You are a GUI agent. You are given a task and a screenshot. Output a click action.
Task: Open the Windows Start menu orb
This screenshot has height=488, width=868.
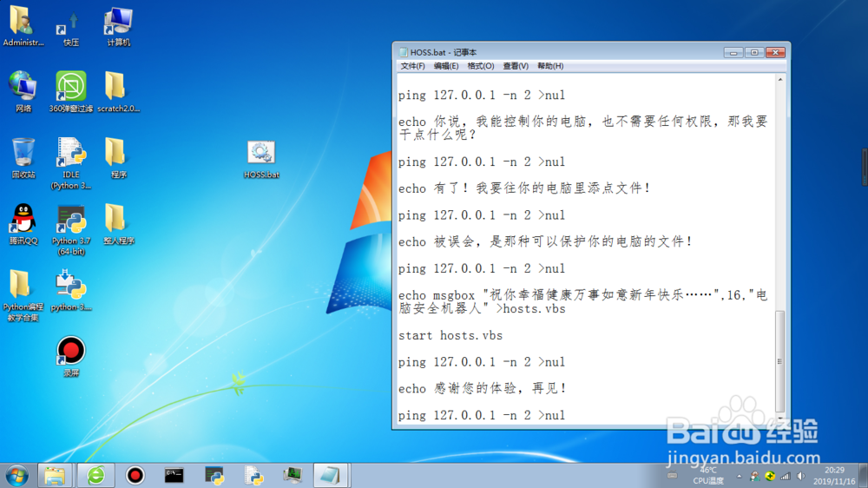(x=16, y=475)
